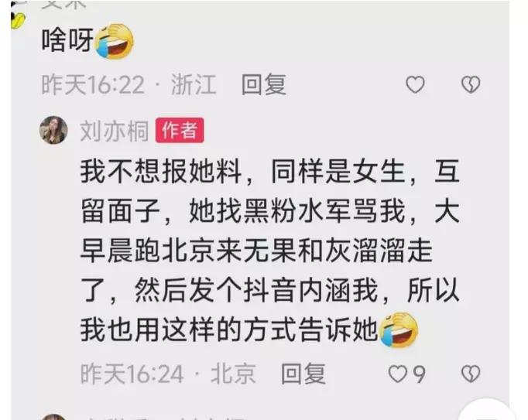Tap the red 作者 badge

[180, 130]
